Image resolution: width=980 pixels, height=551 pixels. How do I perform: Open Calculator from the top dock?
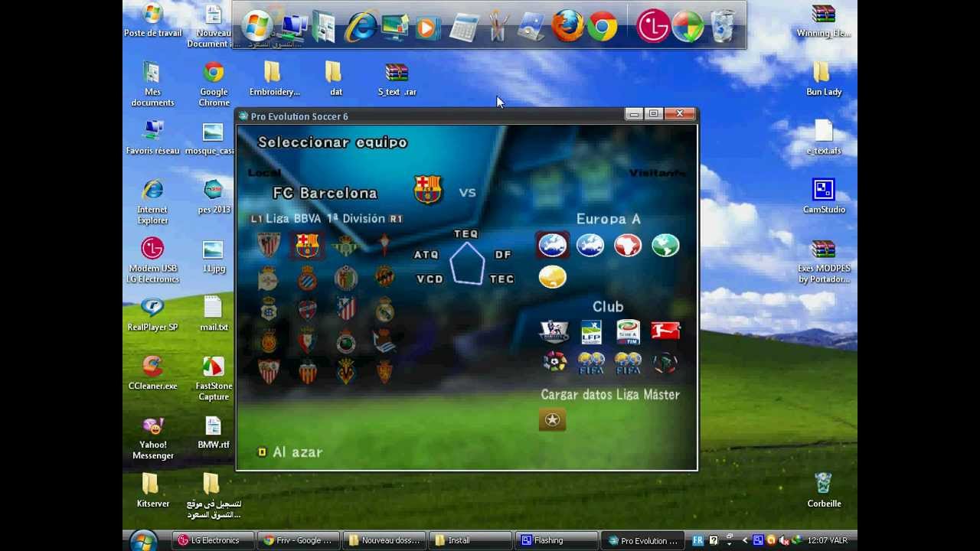[464, 28]
